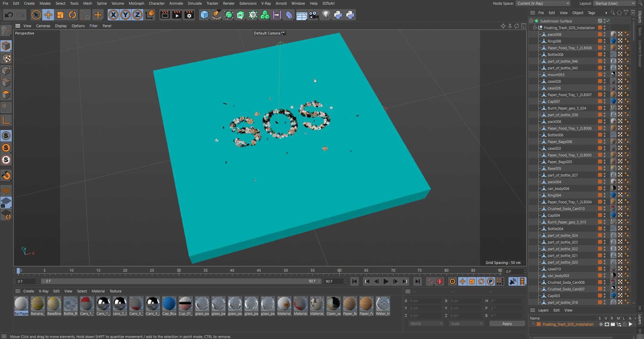Image resolution: width=644 pixels, height=339 pixels.
Task: Toggle layer solo dot for Floating_Trash_SOS_Installation
Action: pos(601,324)
